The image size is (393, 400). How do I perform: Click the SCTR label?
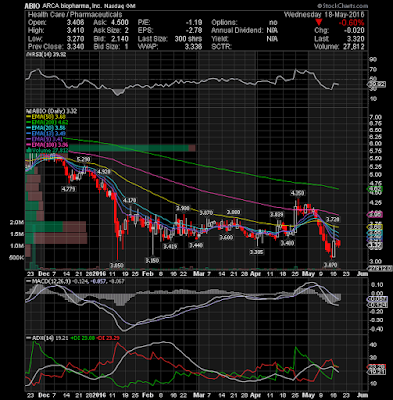[221, 47]
